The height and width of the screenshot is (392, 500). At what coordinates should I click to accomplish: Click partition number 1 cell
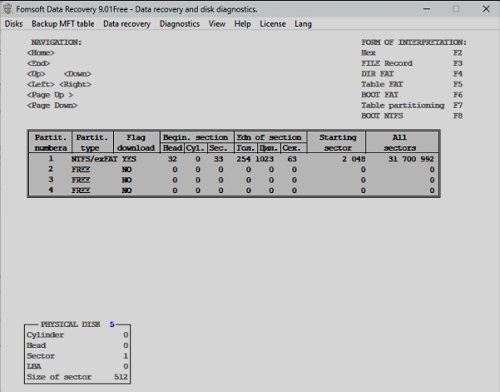tap(51, 158)
